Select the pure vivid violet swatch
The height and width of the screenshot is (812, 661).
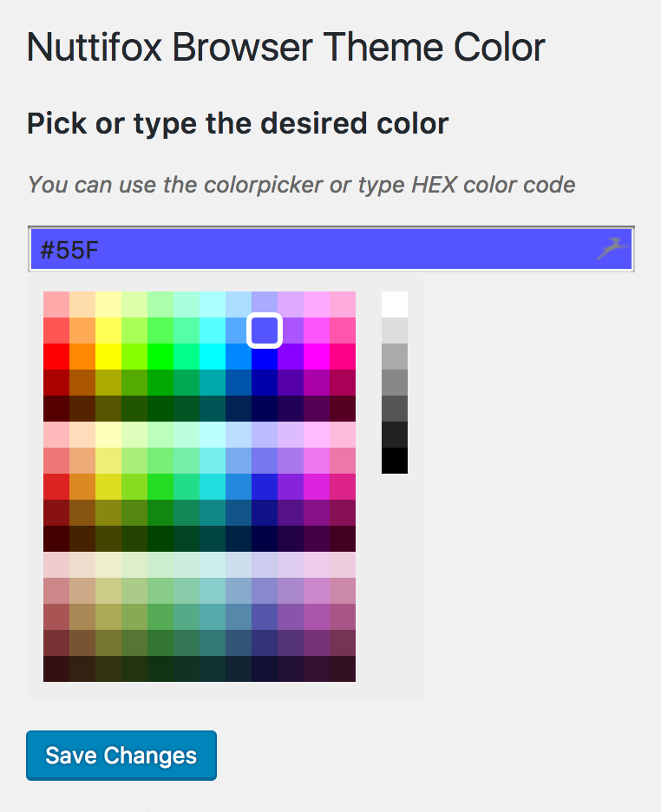pos(291,357)
